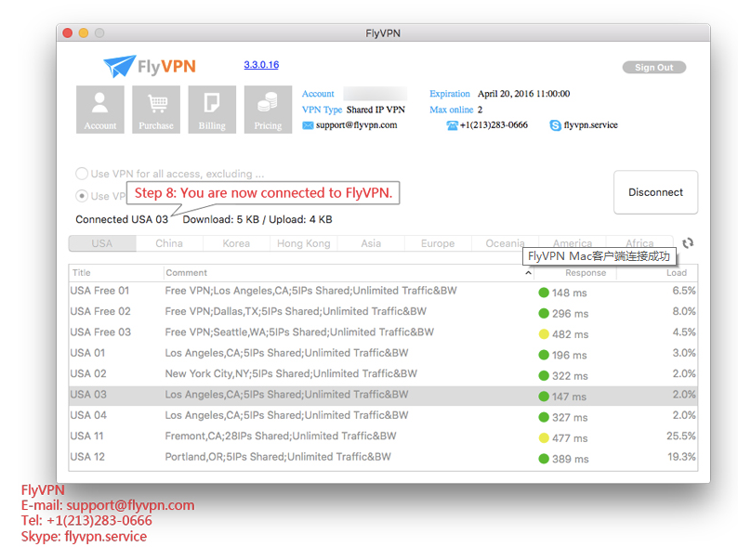The image size is (738, 560).
Task: Click the Skype flyvpn.service icon
Action: [556, 125]
